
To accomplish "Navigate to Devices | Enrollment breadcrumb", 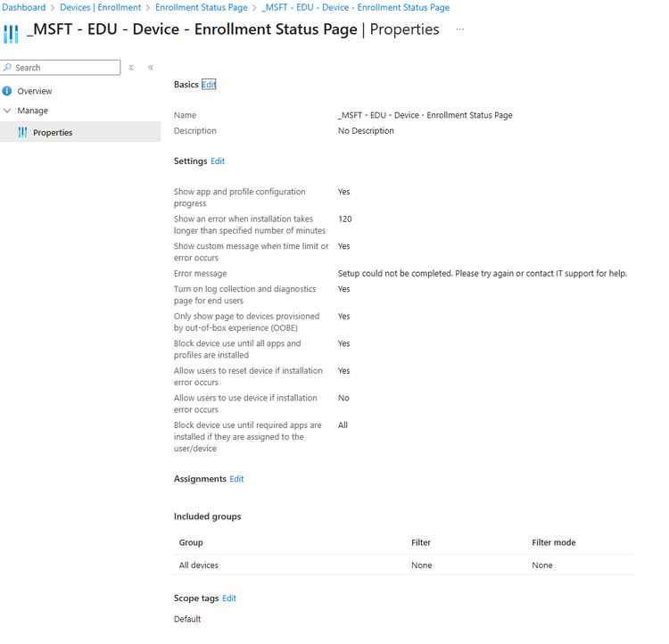I will tap(100, 8).
